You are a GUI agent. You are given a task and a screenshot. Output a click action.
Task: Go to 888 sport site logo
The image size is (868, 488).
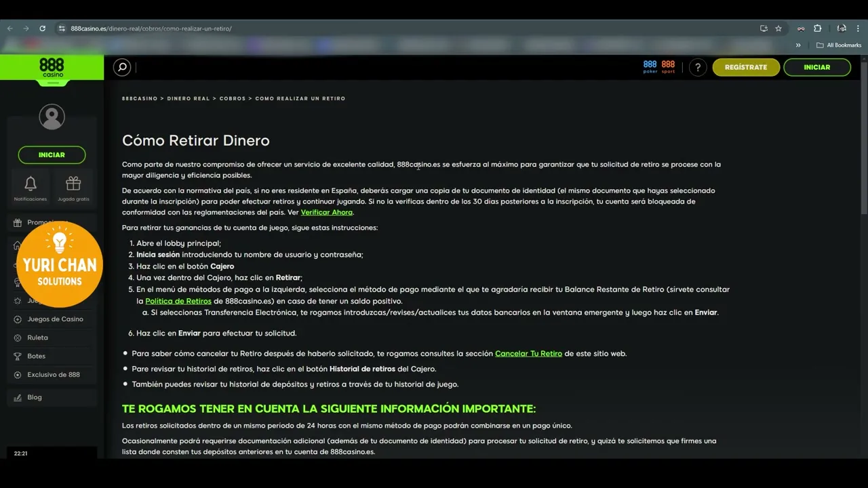coord(668,67)
